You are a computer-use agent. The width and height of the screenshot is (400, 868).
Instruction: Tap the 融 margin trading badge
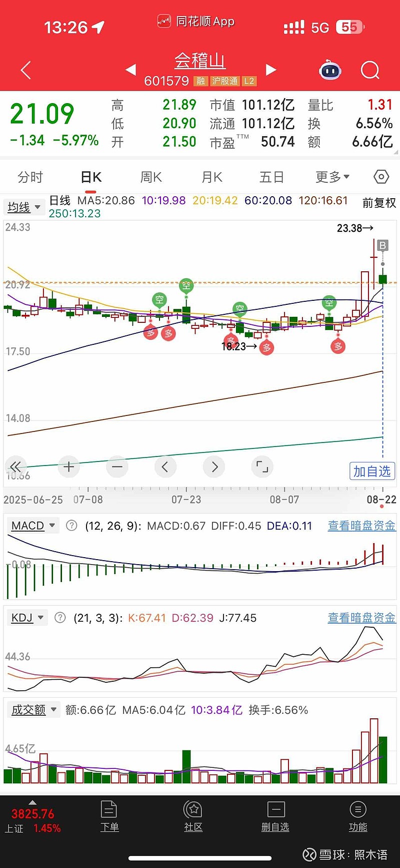pos(200,81)
